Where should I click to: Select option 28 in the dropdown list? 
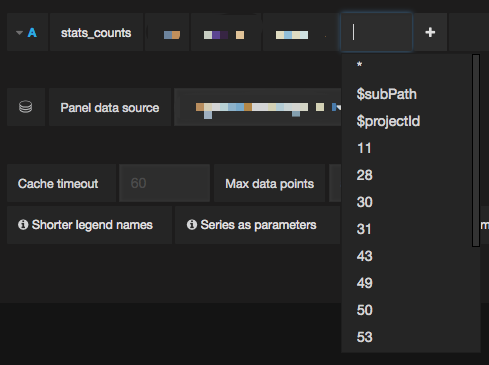pyautogui.click(x=364, y=175)
